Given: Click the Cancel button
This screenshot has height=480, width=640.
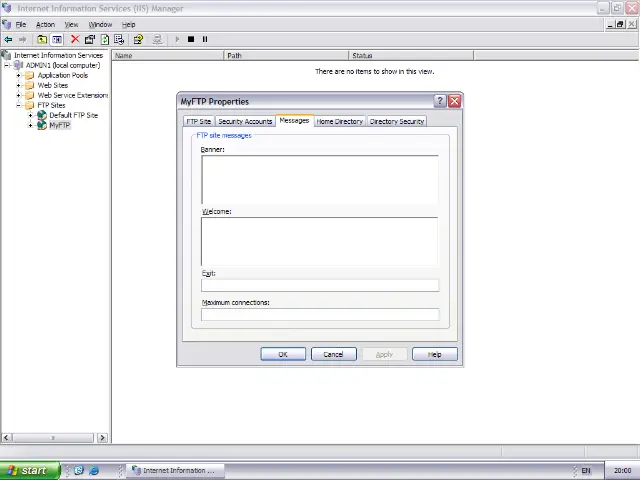Looking at the screenshot, I should [x=333, y=354].
